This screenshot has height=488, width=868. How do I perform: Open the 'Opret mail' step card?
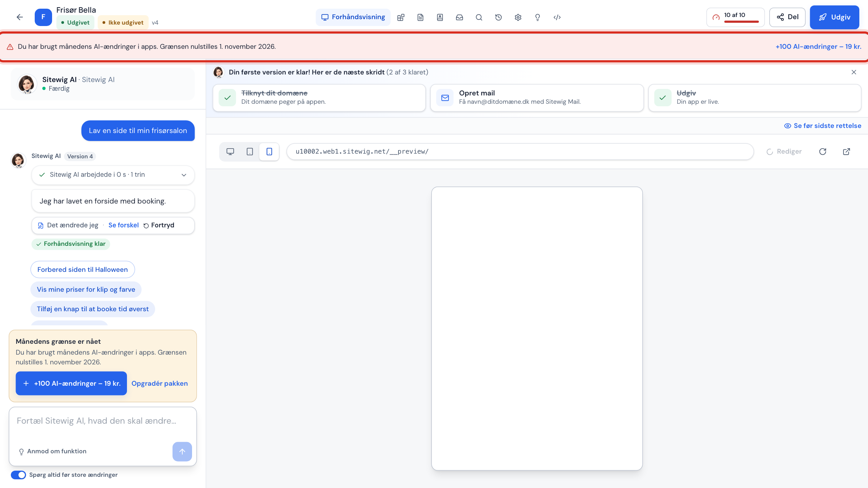[x=537, y=98]
